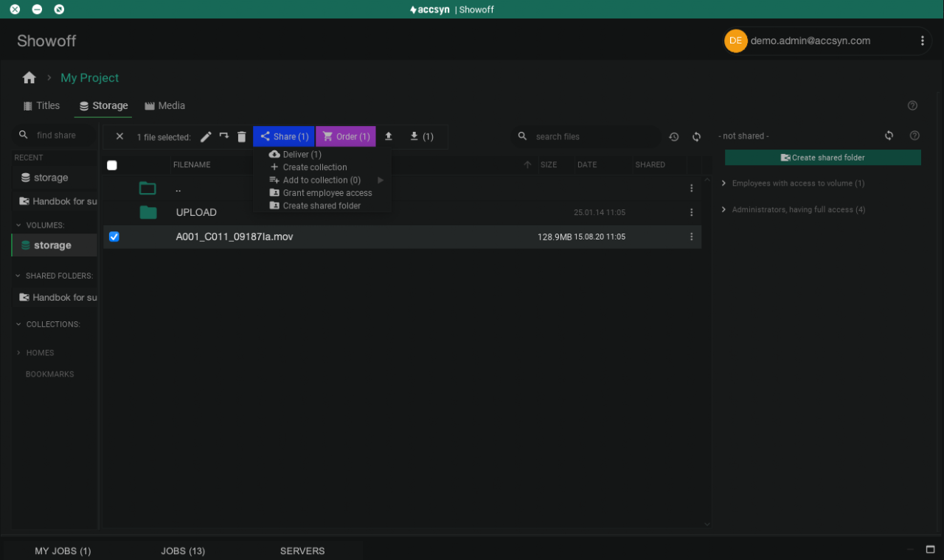This screenshot has width=944, height=560.
Task: Refresh the share details panel
Action: [889, 136]
